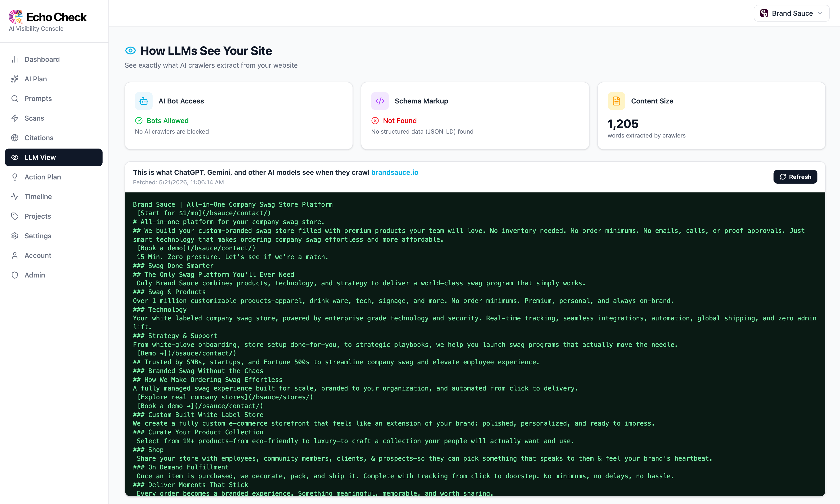This screenshot has height=504, width=840.
Task: Go to the Timeline page
Action: 54,197
